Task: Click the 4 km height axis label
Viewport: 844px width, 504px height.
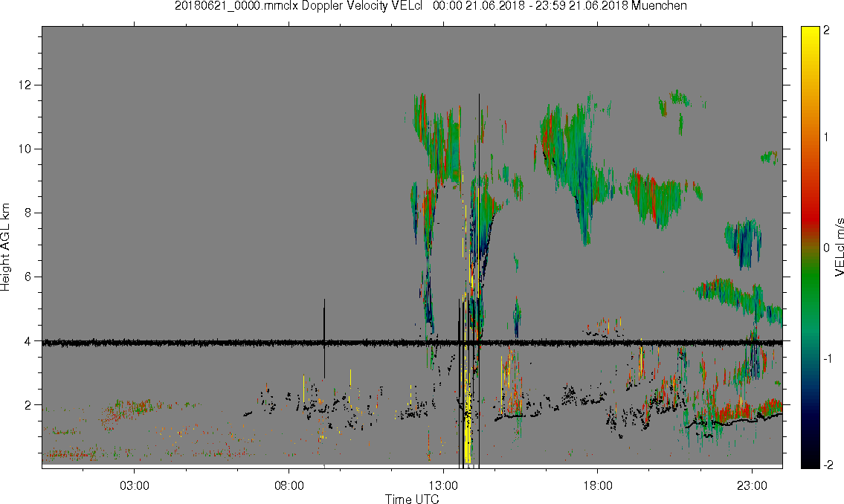Action: (28, 341)
